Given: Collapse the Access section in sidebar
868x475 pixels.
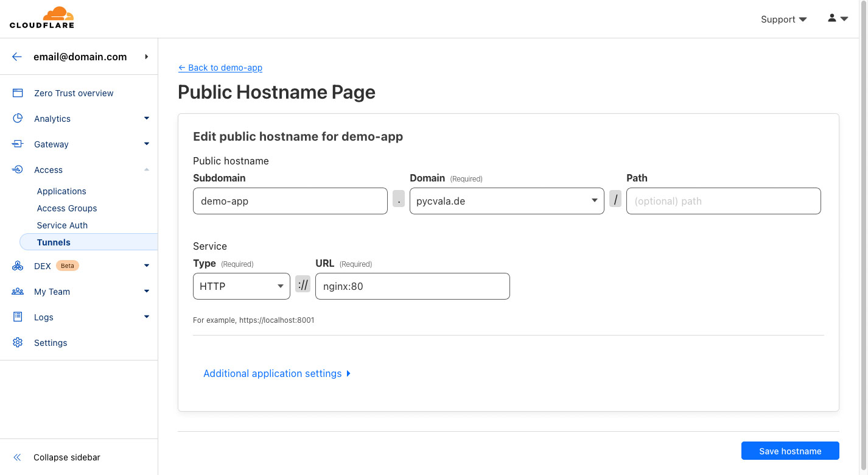Looking at the screenshot, I should tap(146, 170).
